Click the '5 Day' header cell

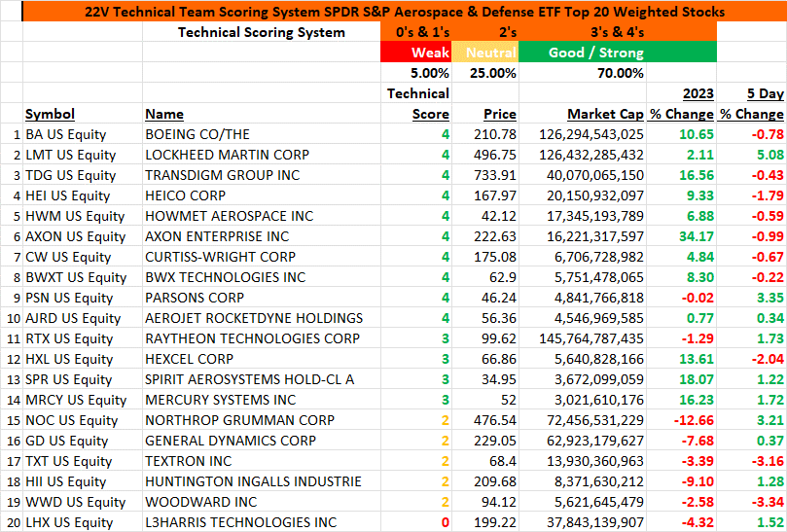752,93
